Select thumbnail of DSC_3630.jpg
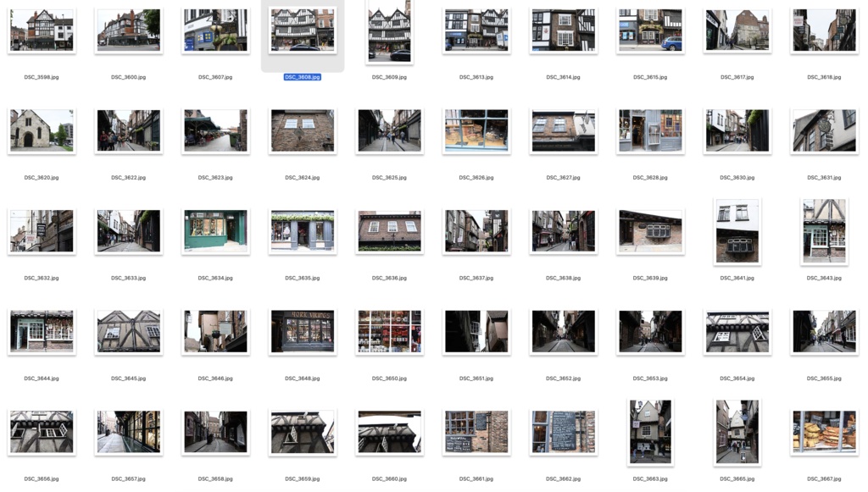The image size is (868, 492). (737, 131)
